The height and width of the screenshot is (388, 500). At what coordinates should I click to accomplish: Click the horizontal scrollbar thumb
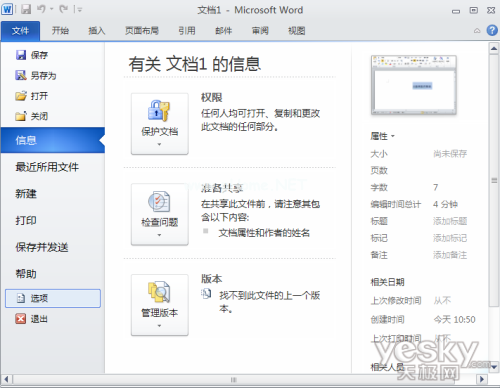pos(234,379)
